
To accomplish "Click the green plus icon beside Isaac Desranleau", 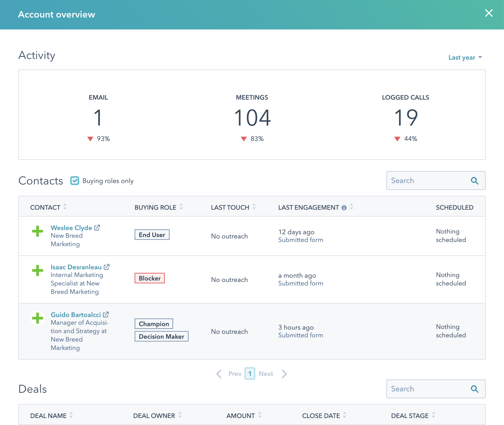I will 38,271.
